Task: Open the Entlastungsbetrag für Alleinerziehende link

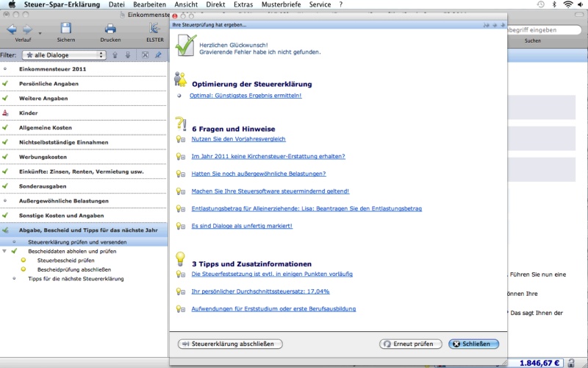Action: (306, 208)
